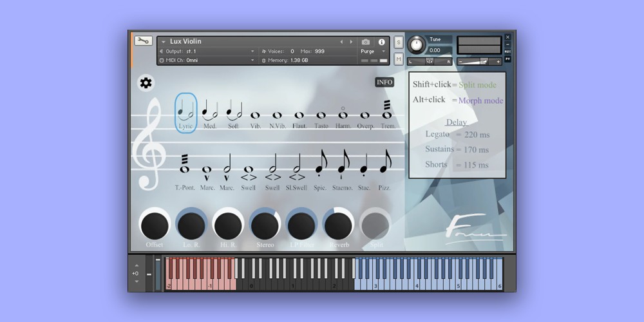Screen dimensions: 644x322
Task: Click the Reverb knob
Action: pyautogui.click(x=338, y=226)
